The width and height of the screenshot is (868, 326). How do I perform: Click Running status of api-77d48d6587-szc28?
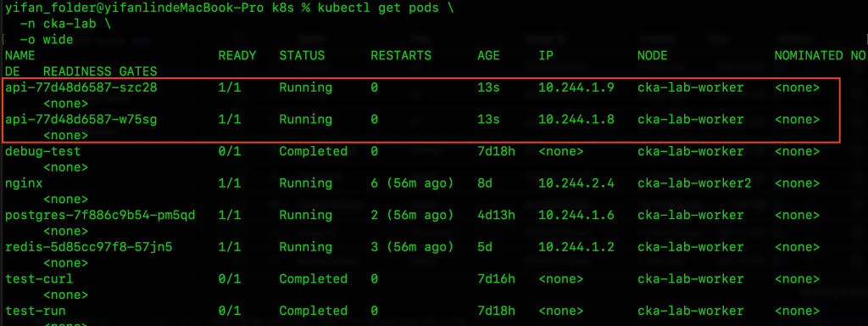305,87
